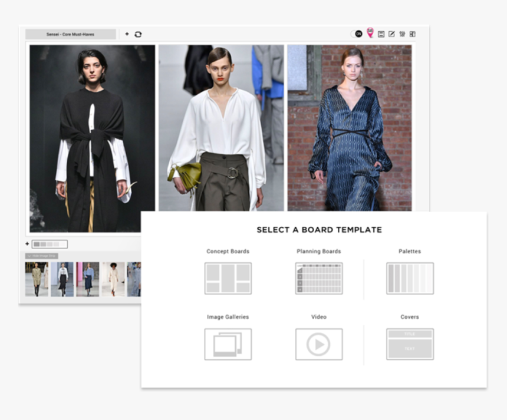Click the Covers label
This screenshot has width=507, height=420.
[x=410, y=317]
